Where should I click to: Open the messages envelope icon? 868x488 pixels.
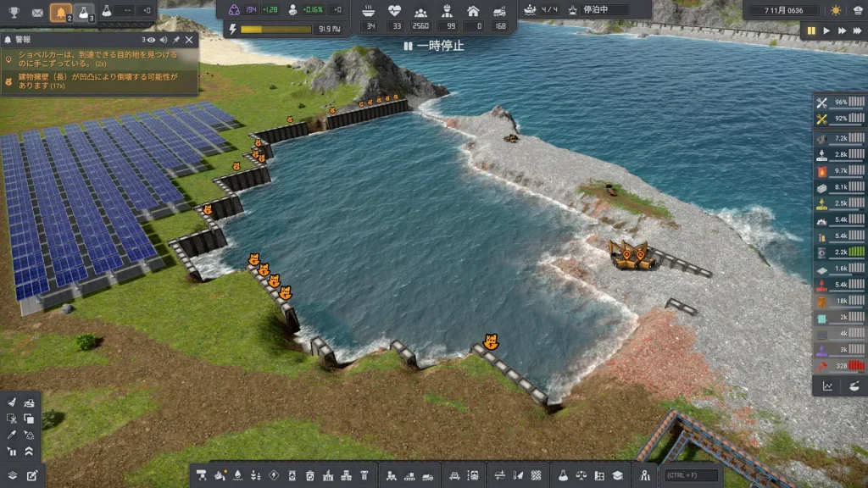pos(37,12)
